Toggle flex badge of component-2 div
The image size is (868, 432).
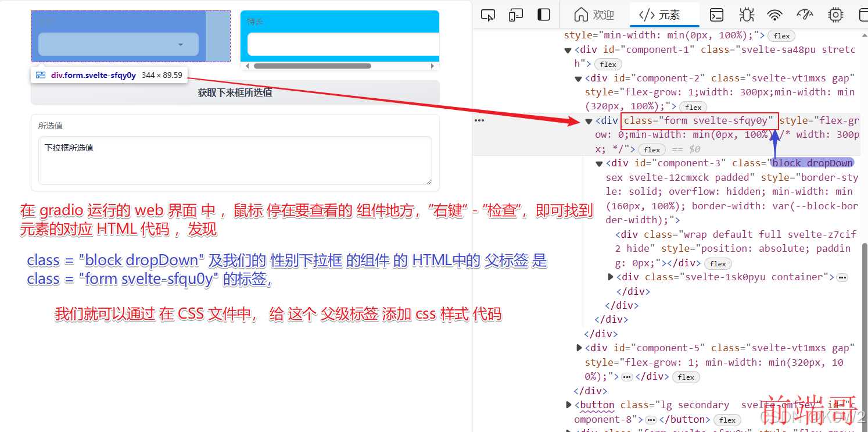(x=693, y=107)
